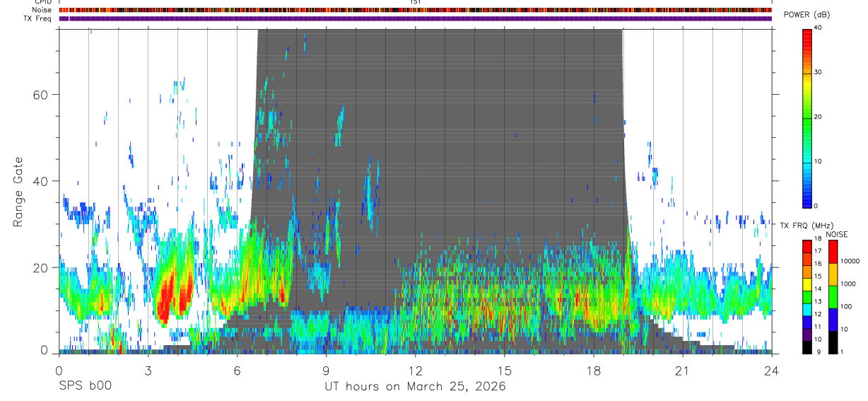868x401 pixels.
Task: Click the 12 tick on the UT hours axis
Action: [415, 370]
